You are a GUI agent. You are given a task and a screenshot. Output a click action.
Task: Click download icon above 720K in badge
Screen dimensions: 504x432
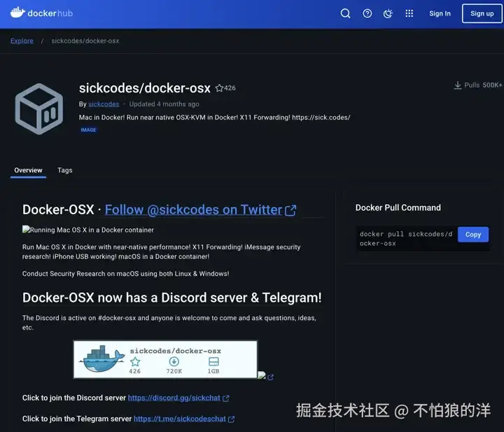174,361
